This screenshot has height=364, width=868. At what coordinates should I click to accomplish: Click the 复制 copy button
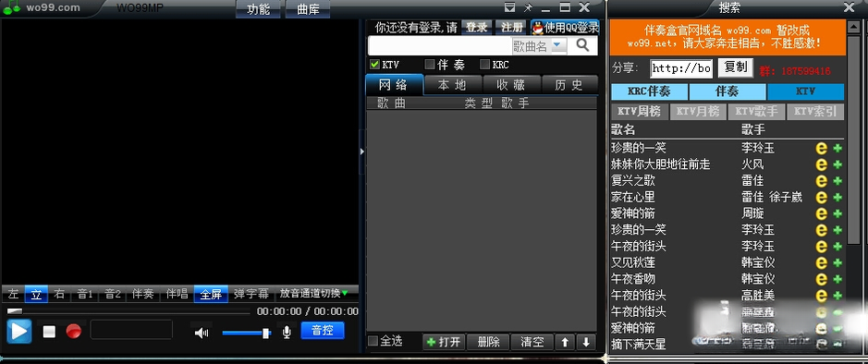pyautogui.click(x=736, y=67)
